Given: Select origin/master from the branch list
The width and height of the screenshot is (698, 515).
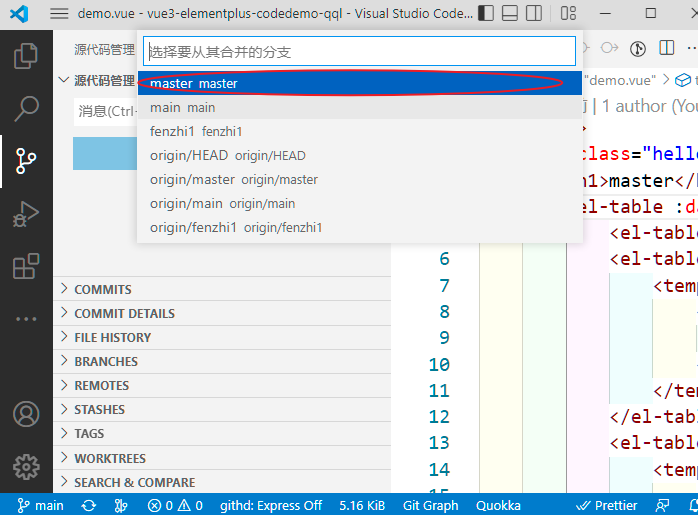Looking at the screenshot, I should pyautogui.click(x=360, y=179).
